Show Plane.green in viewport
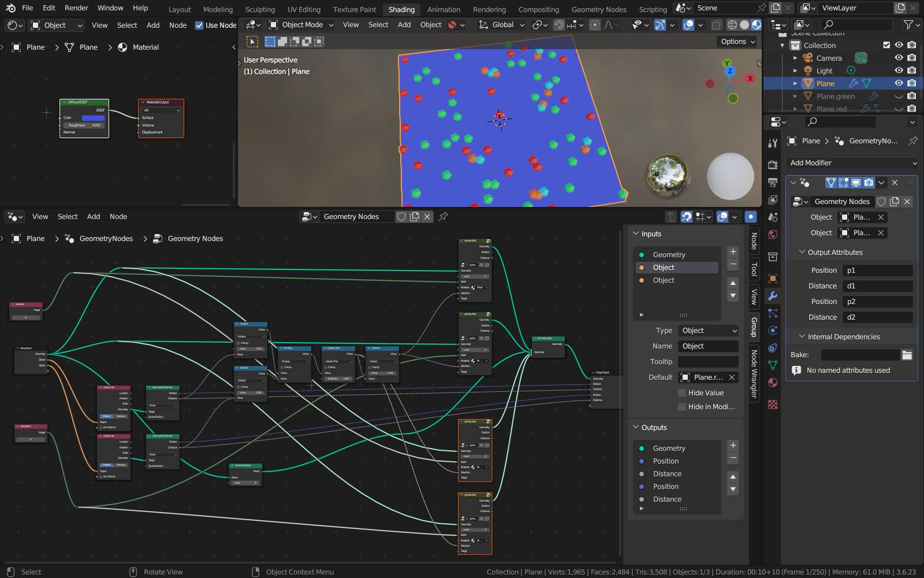The width and height of the screenshot is (924, 578). click(x=899, y=96)
